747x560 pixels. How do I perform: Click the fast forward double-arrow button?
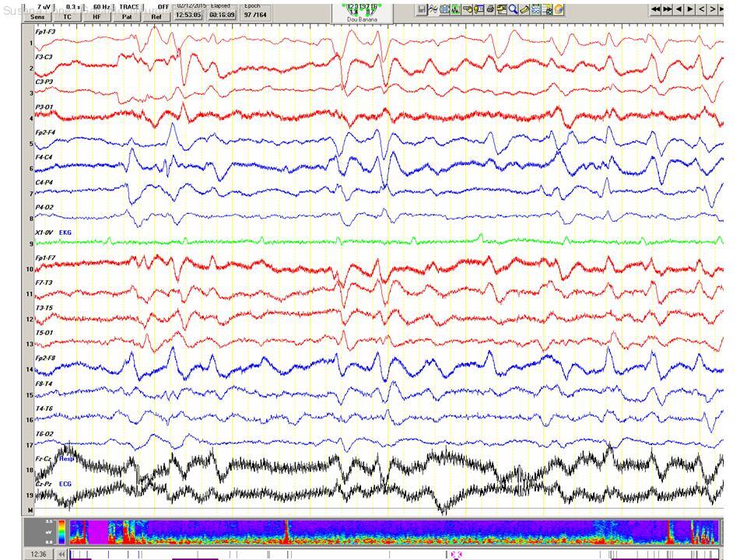pos(668,9)
